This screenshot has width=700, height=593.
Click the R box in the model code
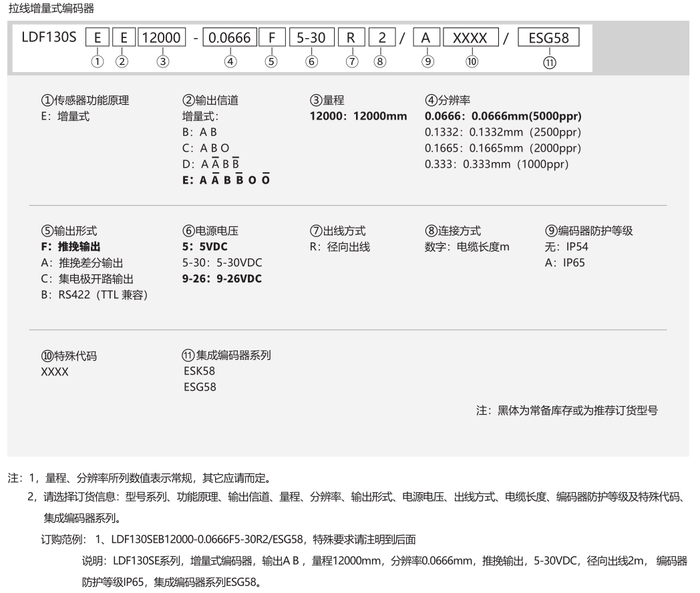click(351, 37)
